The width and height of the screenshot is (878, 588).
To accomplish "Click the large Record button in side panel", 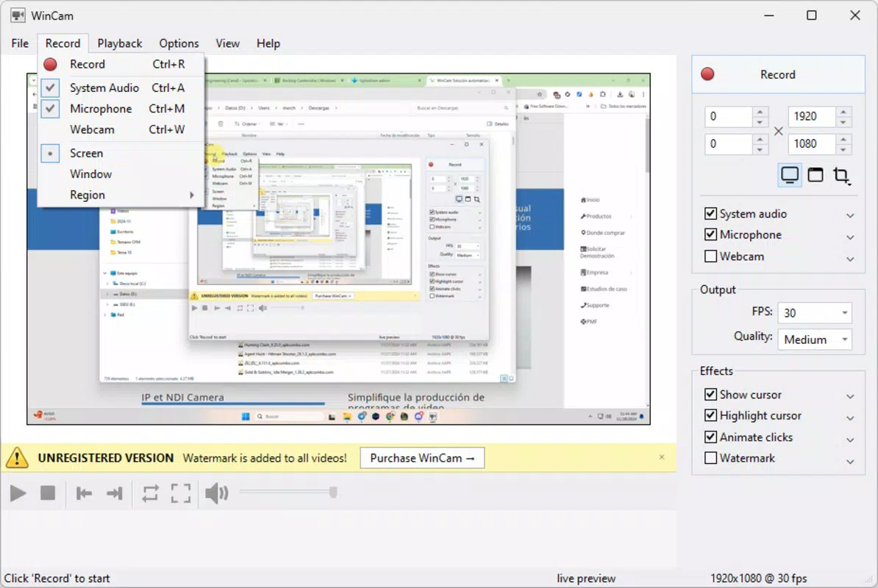I will tap(778, 74).
